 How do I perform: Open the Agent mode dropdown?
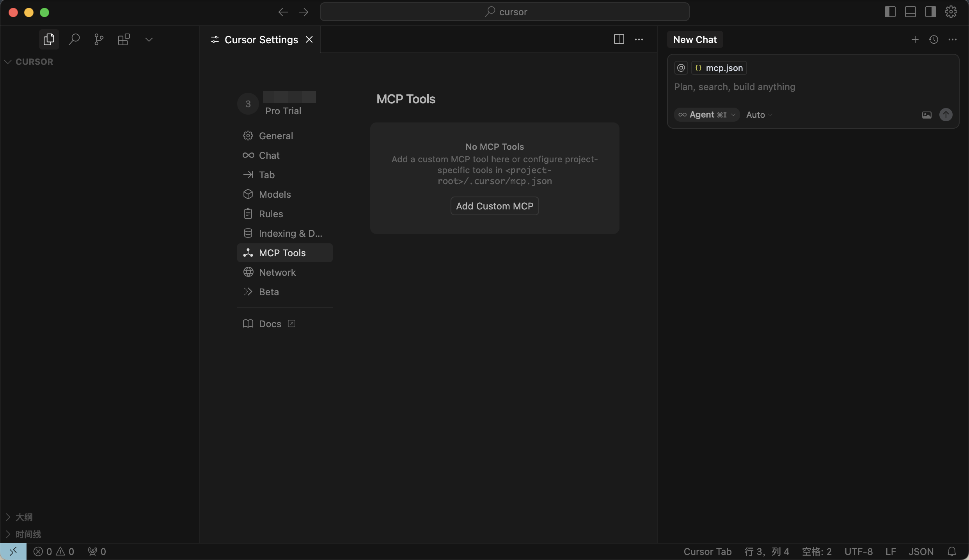pyautogui.click(x=707, y=115)
